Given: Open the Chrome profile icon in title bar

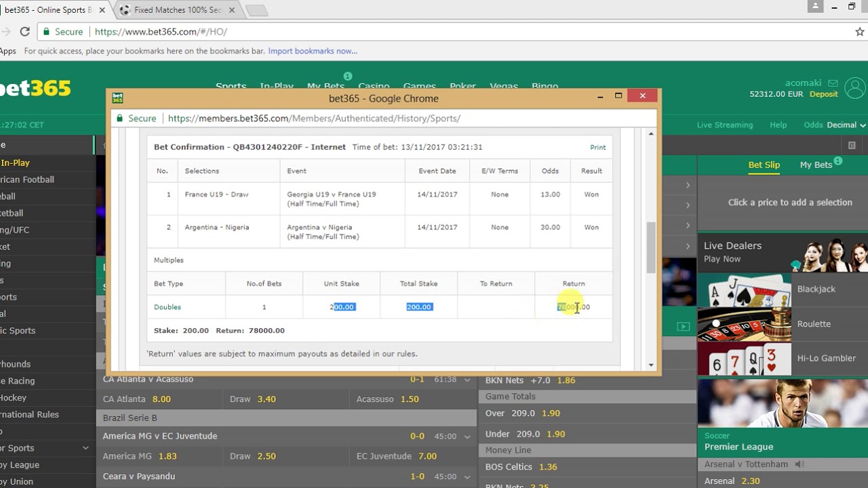Looking at the screenshot, I should (815, 7).
